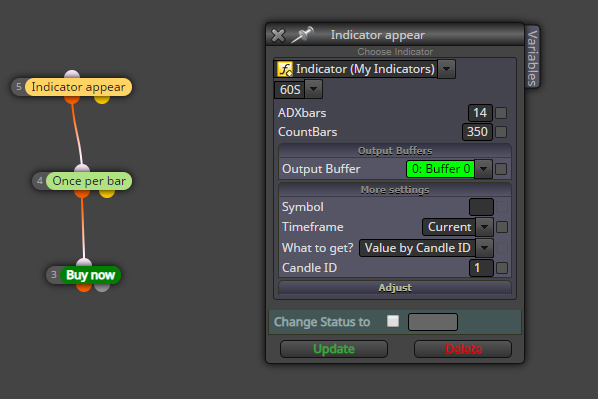Tick the Symbol row checkbox
598x399 pixels.
tap(502, 207)
